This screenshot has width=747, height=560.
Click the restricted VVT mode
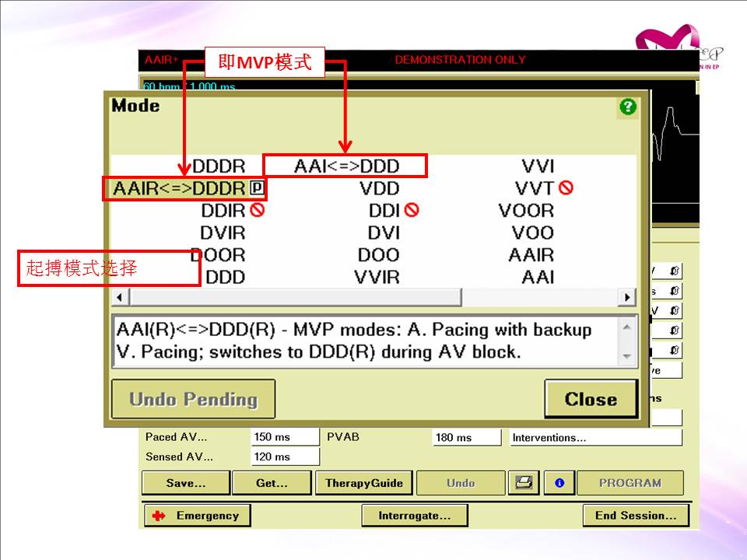(x=543, y=188)
